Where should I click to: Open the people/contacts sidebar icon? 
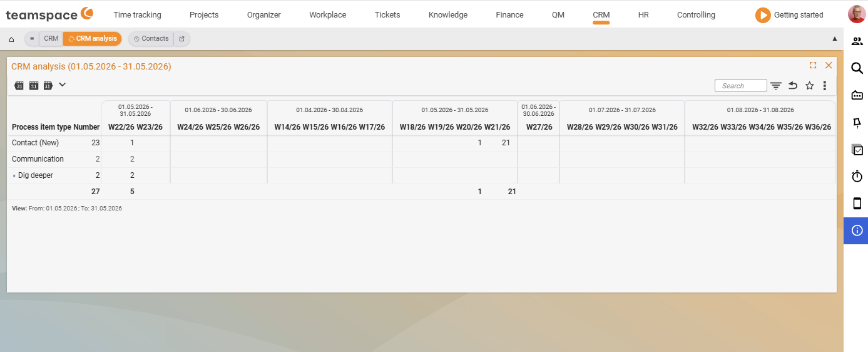(857, 41)
